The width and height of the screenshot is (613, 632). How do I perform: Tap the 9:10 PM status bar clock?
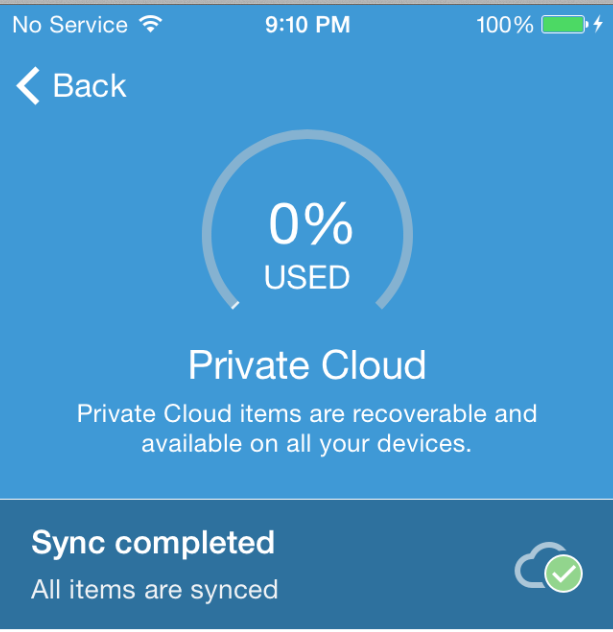tap(308, 25)
